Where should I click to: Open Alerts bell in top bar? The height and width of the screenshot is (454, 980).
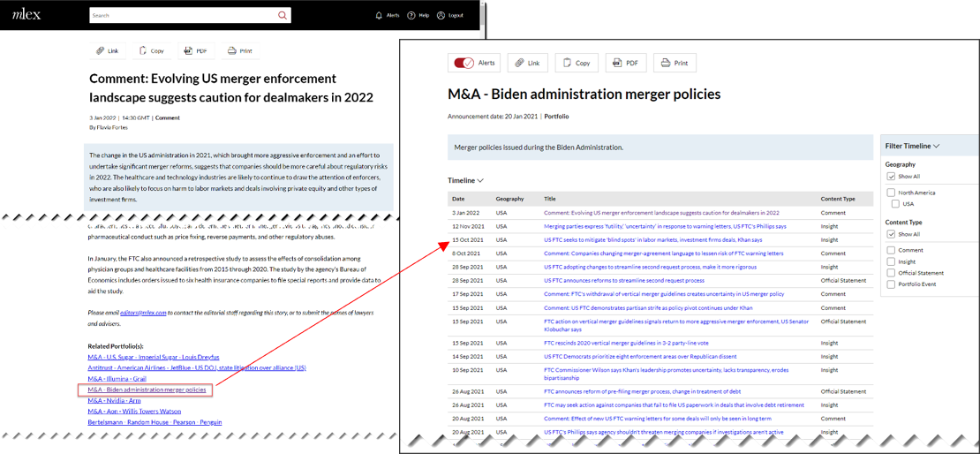387,15
